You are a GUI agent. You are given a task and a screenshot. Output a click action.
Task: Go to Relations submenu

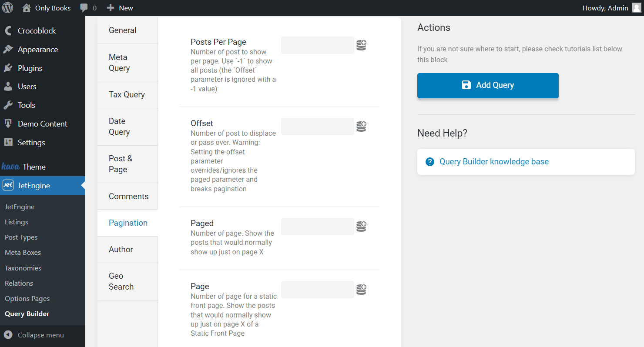[19, 284]
